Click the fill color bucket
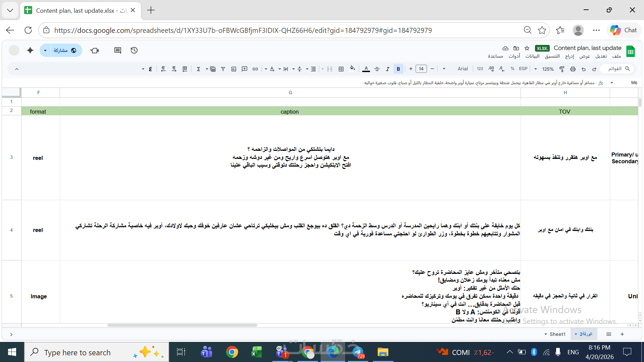The width and height of the screenshot is (644, 362). point(352,69)
